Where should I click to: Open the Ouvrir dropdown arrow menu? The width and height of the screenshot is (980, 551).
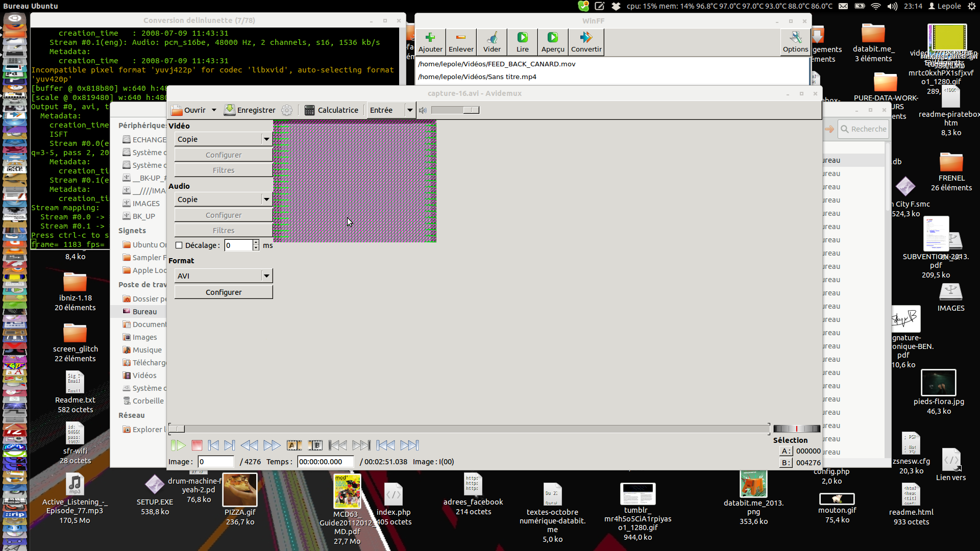214,110
